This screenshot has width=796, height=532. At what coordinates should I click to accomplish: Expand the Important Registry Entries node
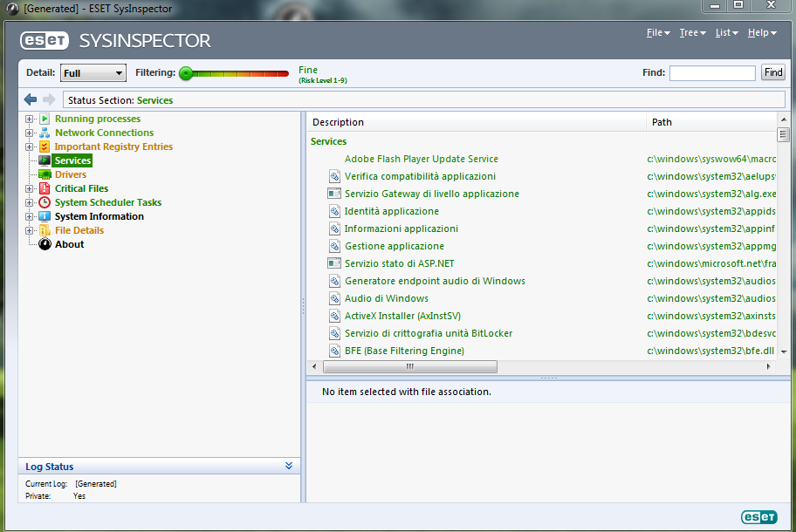(x=30, y=147)
